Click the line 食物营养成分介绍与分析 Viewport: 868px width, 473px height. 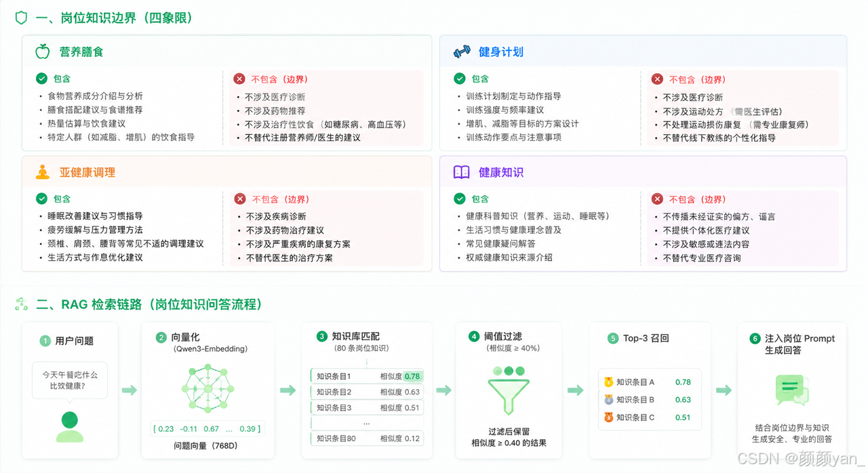[95, 96]
